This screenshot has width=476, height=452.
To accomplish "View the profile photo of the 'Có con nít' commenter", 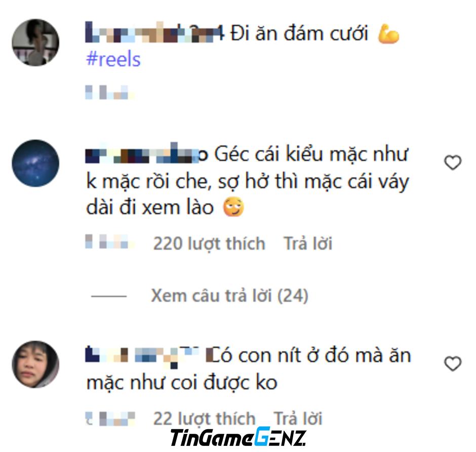I will 35,364.
